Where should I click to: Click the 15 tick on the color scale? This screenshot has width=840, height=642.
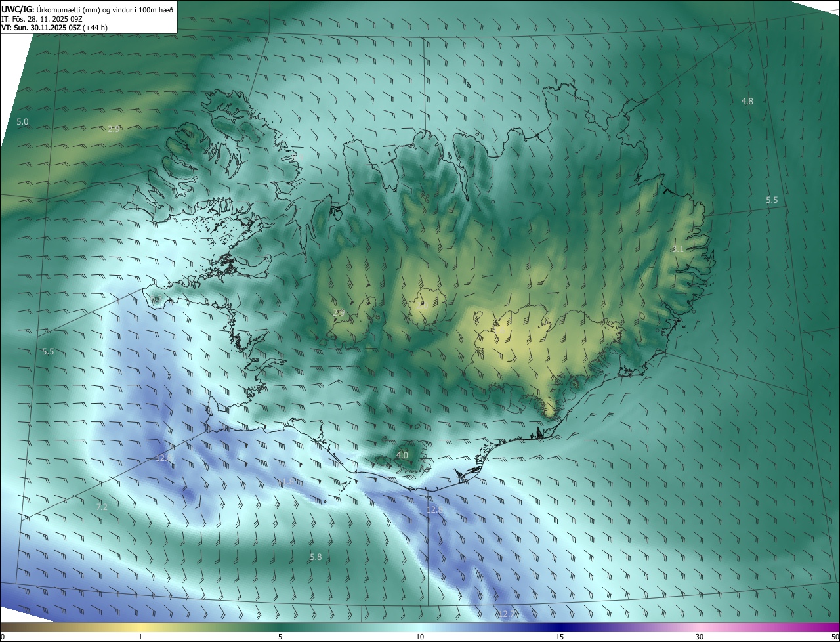(x=560, y=637)
